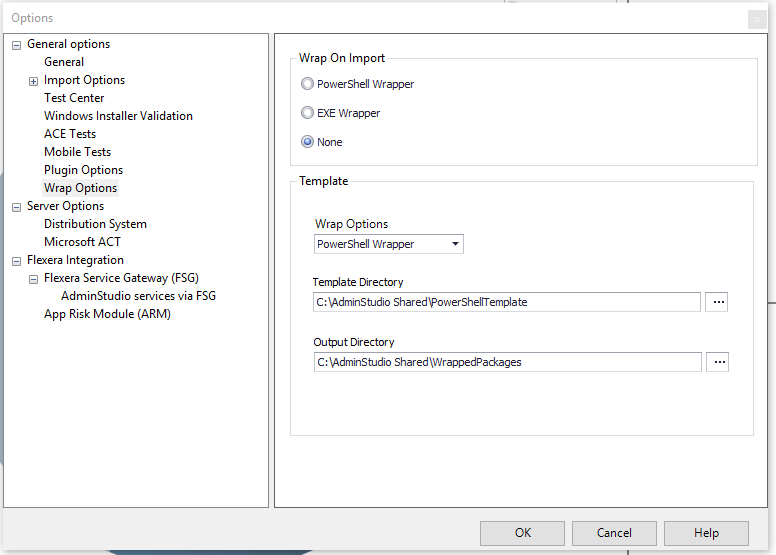
Task: Select the PowerShell Wrapper radio button
Action: click(308, 85)
